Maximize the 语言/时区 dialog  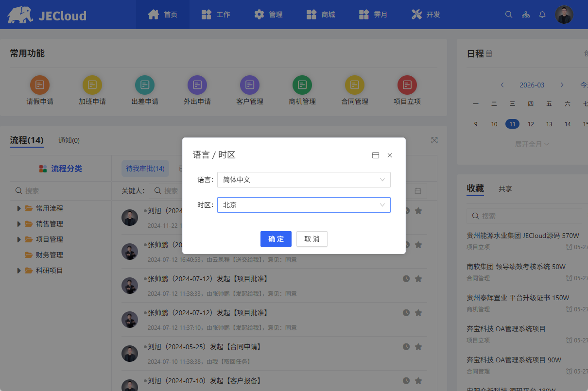pos(375,155)
